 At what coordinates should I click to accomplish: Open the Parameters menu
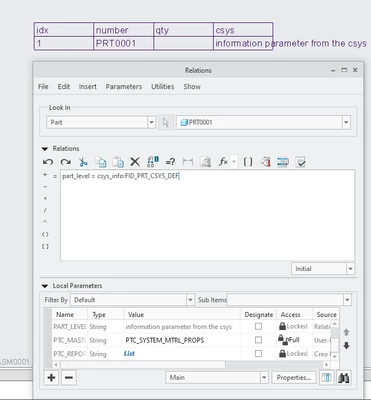pos(124,87)
